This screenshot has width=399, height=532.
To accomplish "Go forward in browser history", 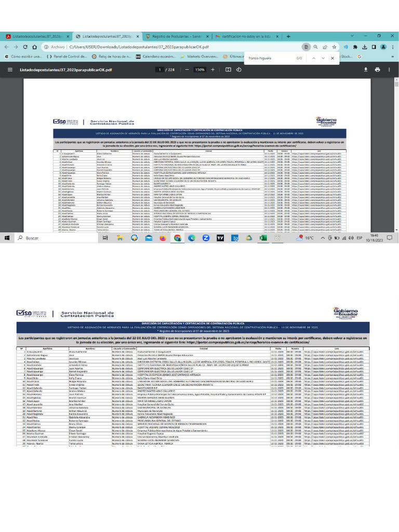I will 16,47.
